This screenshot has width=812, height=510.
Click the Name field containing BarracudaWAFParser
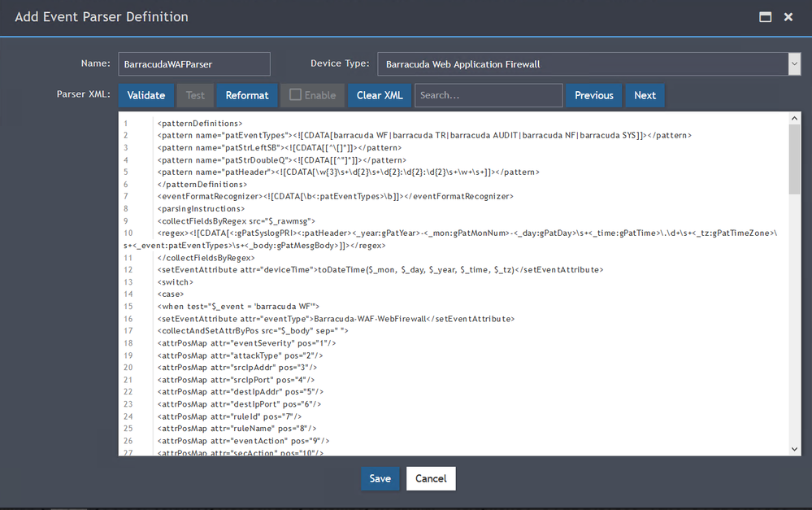pyautogui.click(x=194, y=64)
